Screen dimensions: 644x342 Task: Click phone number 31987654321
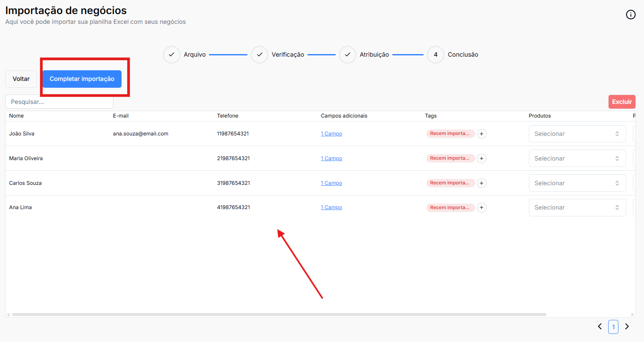pos(233,183)
